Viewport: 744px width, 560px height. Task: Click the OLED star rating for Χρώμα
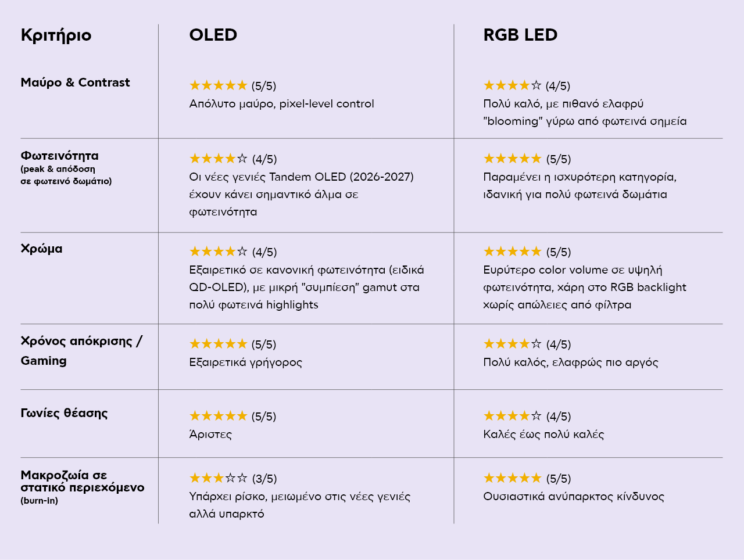pos(219,251)
